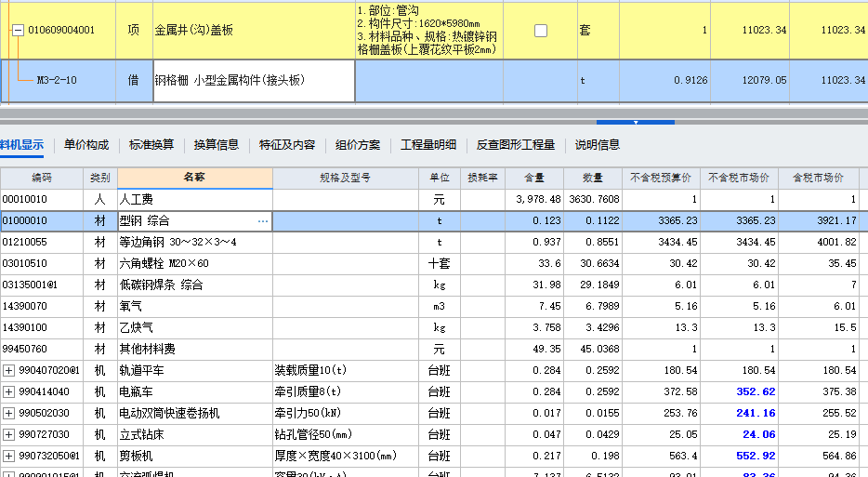Switch to the 料机显示 tab

[21, 145]
